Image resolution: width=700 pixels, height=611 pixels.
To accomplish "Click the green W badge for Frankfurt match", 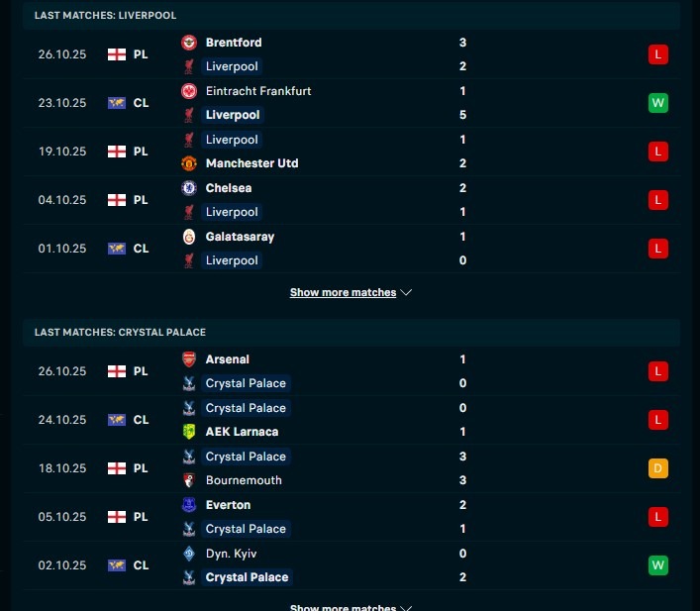I will 657,103.
